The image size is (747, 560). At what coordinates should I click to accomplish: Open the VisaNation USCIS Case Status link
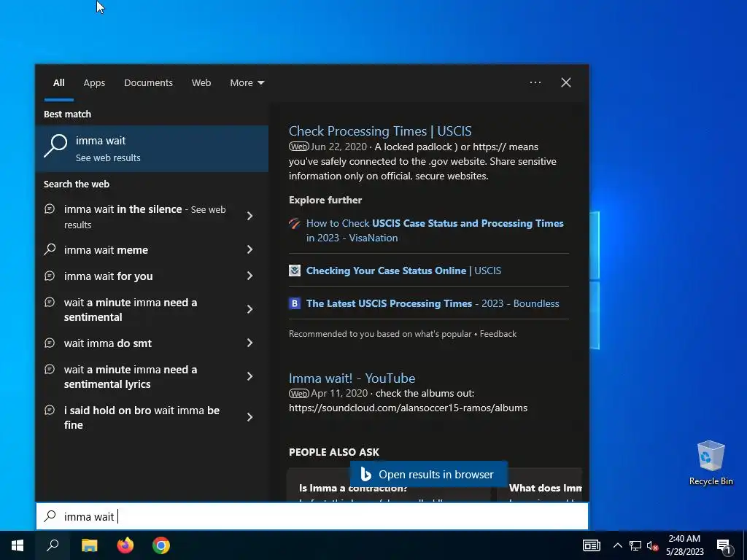point(435,230)
